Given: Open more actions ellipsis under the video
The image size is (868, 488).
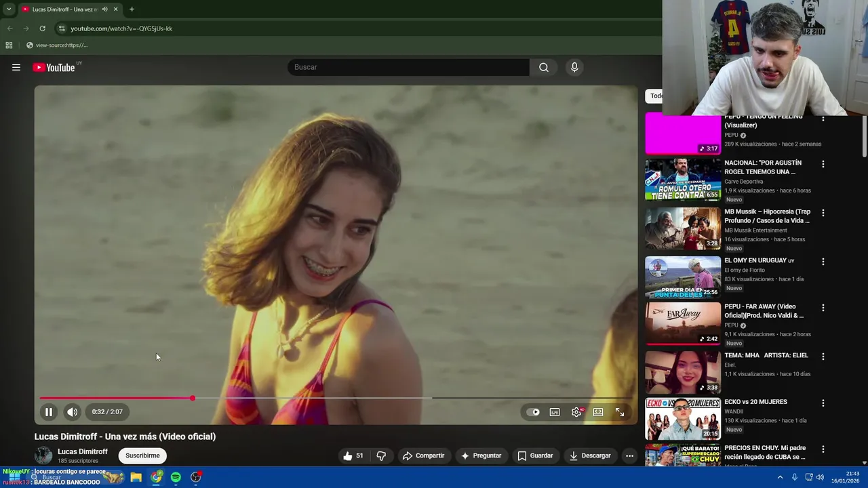Looking at the screenshot, I should point(629,455).
